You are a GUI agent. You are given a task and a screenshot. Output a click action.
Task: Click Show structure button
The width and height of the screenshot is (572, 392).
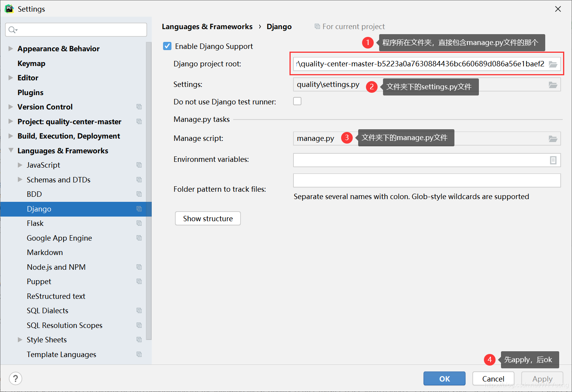pyautogui.click(x=208, y=219)
